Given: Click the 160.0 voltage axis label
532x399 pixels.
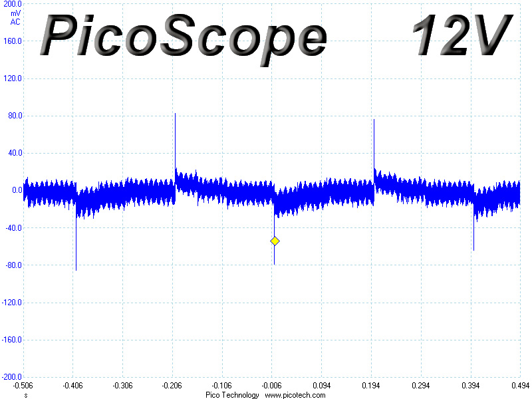Looking at the screenshot, I should 13,41.
